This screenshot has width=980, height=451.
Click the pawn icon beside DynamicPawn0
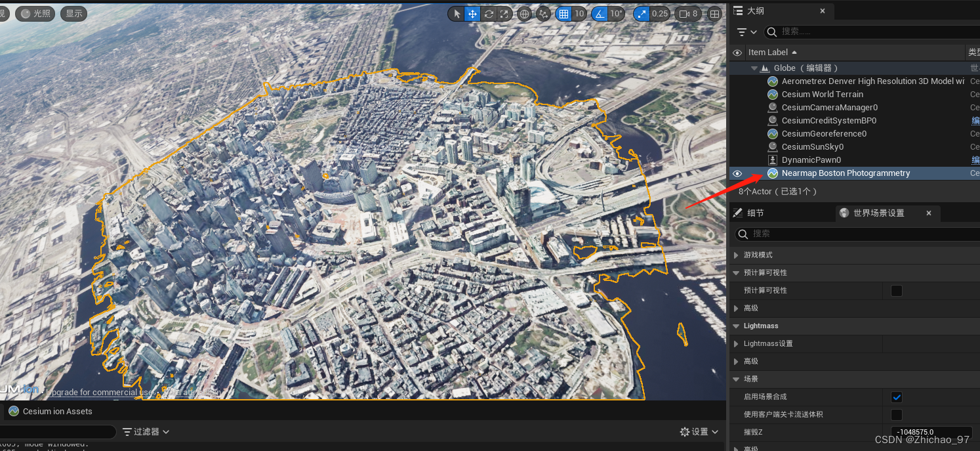click(x=773, y=160)
